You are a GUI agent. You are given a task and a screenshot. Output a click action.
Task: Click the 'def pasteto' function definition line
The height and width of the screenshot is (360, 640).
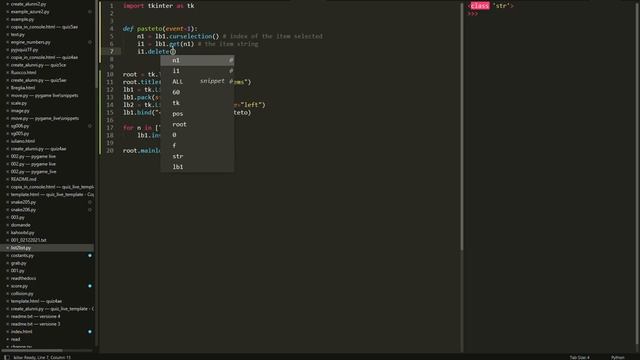click(160, 29)
